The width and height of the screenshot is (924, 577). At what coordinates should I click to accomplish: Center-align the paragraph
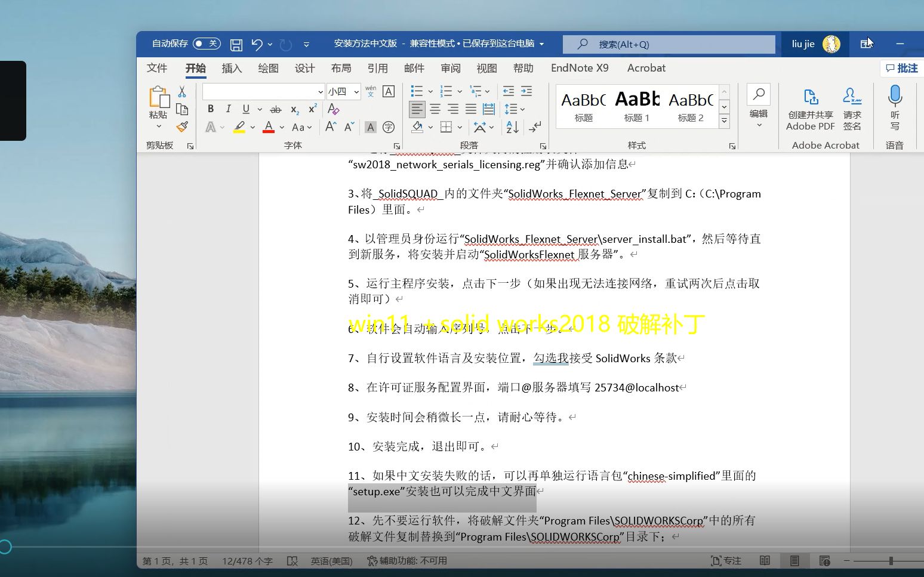click(x=435, y=109)
